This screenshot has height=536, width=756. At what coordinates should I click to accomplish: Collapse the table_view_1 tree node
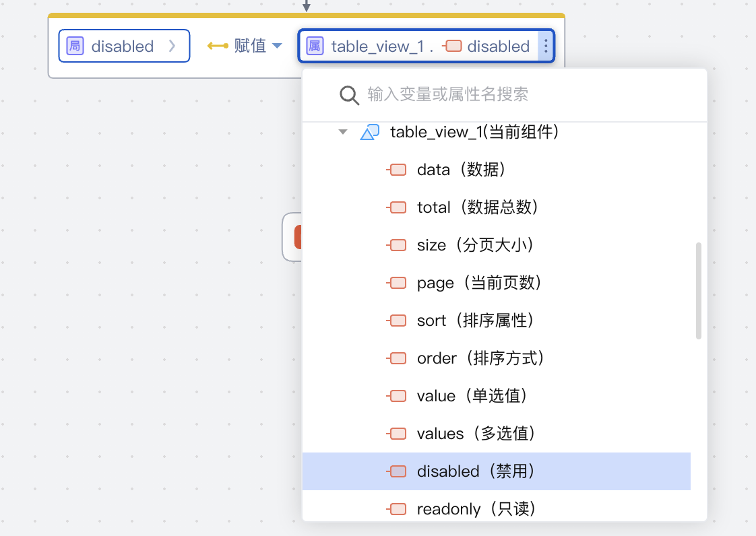tap(343, 133)
